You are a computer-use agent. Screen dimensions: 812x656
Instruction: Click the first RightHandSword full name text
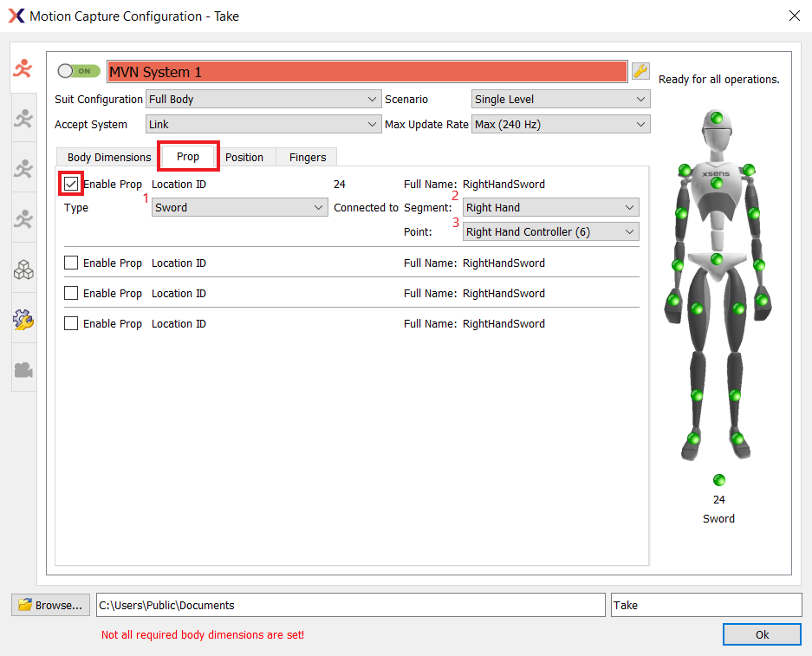point(503,185)
